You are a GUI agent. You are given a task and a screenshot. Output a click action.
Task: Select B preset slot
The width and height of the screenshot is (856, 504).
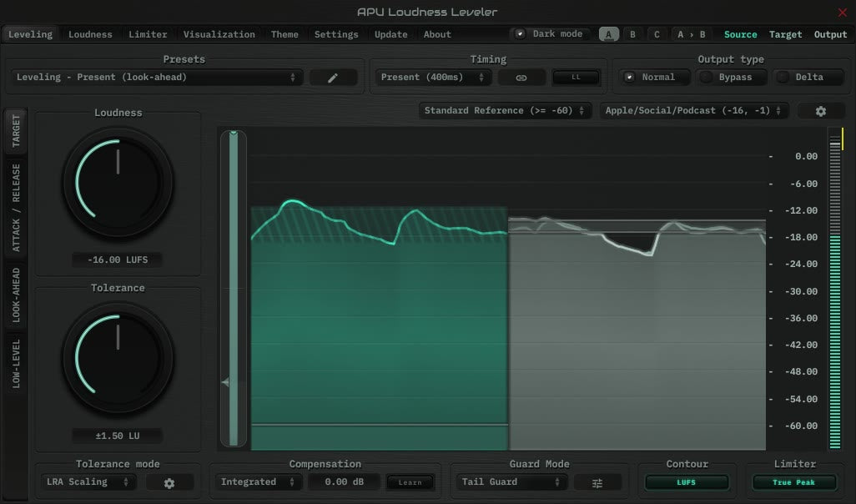click(632, 34)
